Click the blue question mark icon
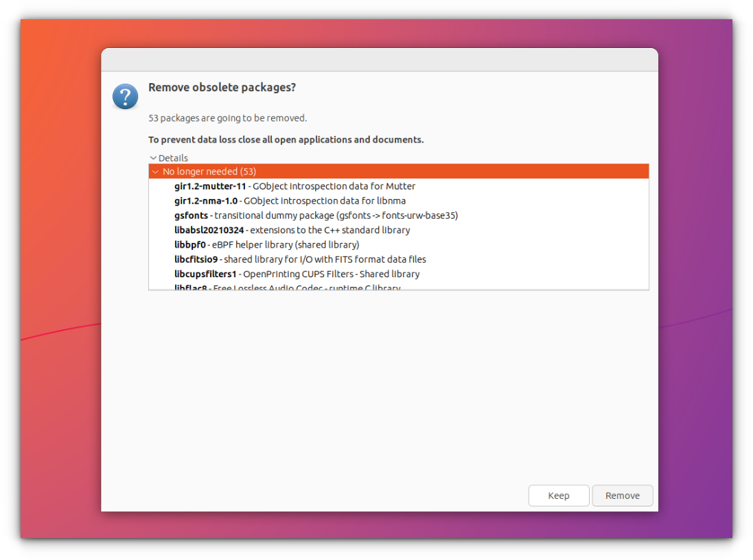This screenshot has width=753, height=560. pos(126,97)
